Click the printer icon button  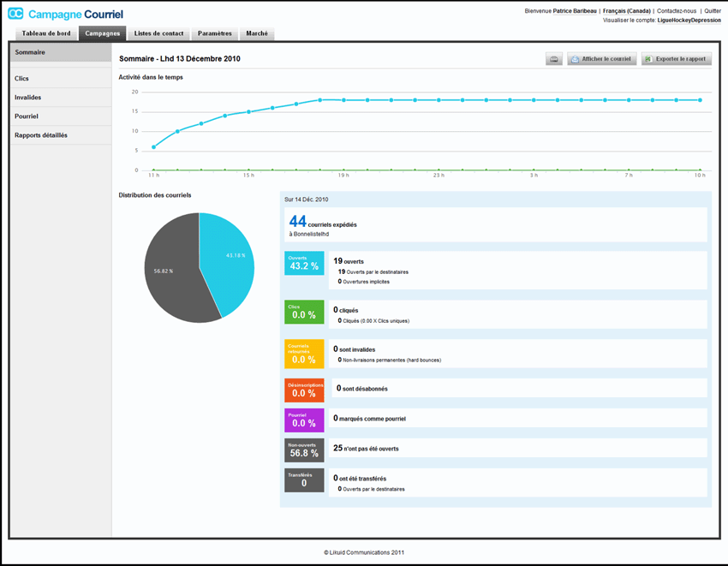pyautogui.click(x=554, y=59)
